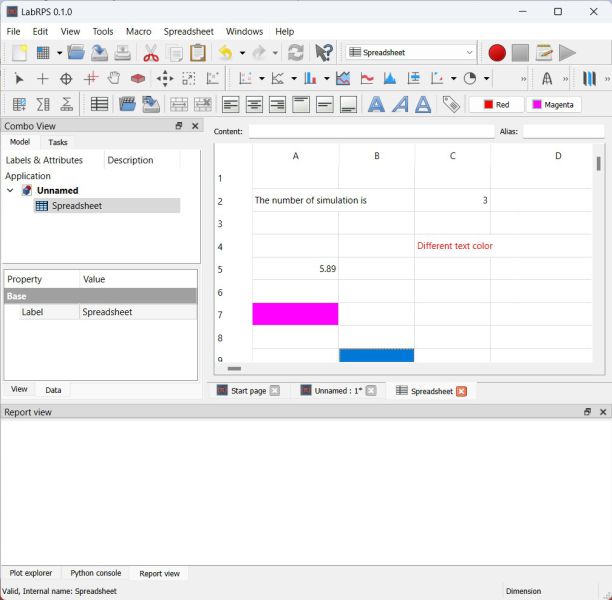Paste using the clipboard icon
The height and width of the screenshot is (600, 612).
click(x=198, y=53)
